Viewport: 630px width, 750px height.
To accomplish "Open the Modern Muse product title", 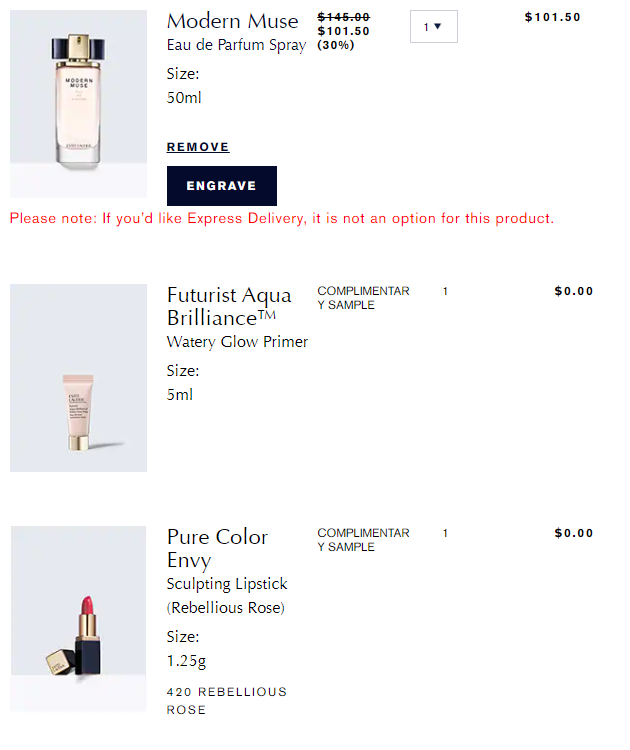I will pyautogui.click(x=232, y=22).
